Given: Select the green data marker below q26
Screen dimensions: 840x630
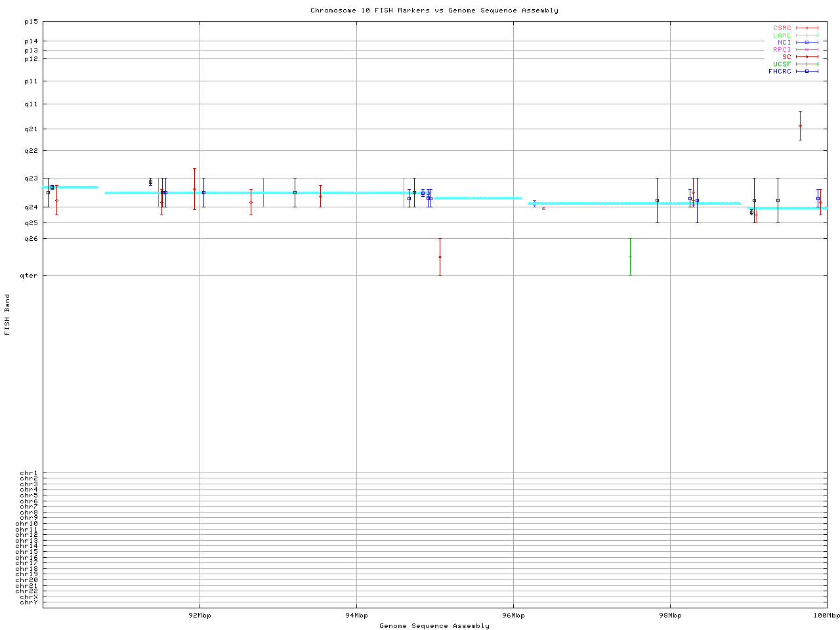Looking at the screenshot, I should tap(630, 257).
